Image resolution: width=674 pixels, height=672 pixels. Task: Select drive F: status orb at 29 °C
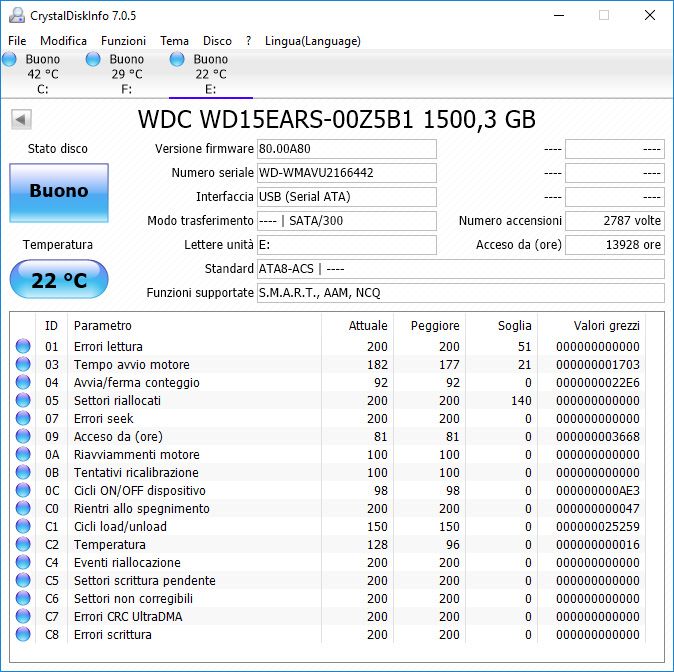tap(94, 61)
